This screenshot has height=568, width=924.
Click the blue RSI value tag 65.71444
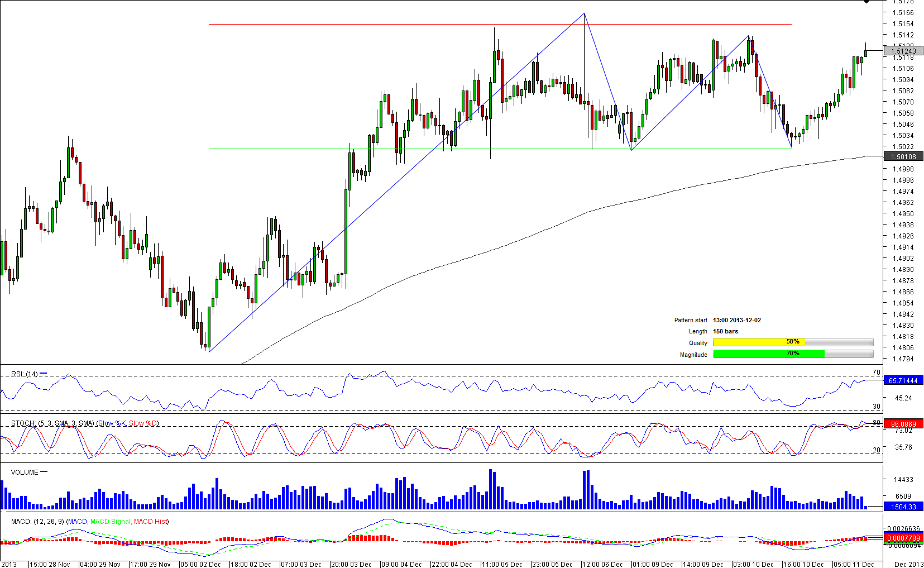tap(903, 380)
